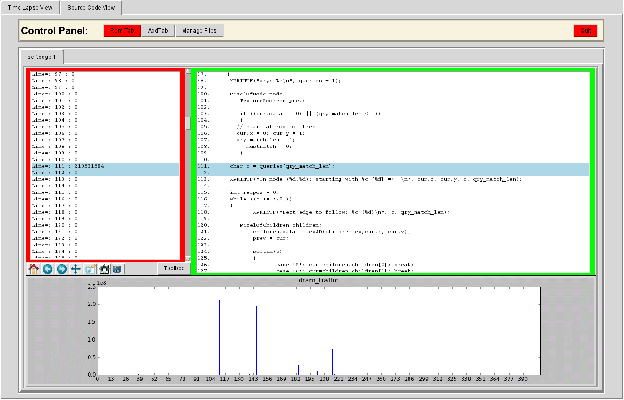624x400 pixels.
Task: Click the tallest blue bar in the chart
Action: tap(219, 336)
